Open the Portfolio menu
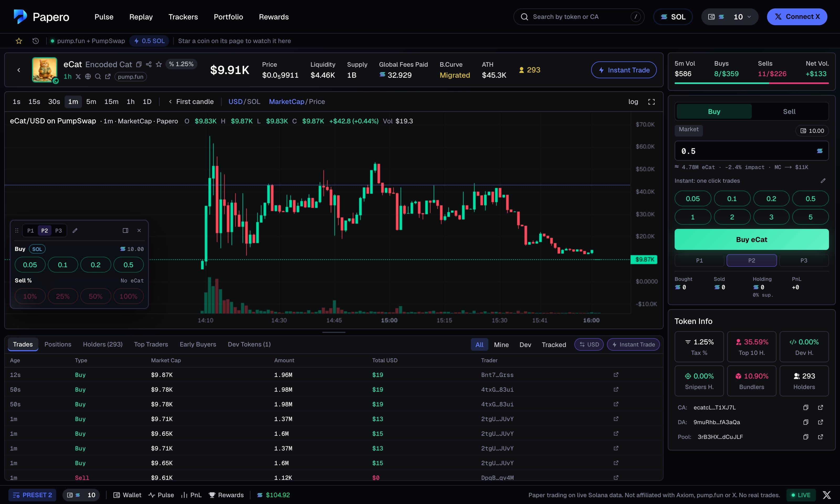Screen dimensions: 840x504 click(x=228, y=17)
